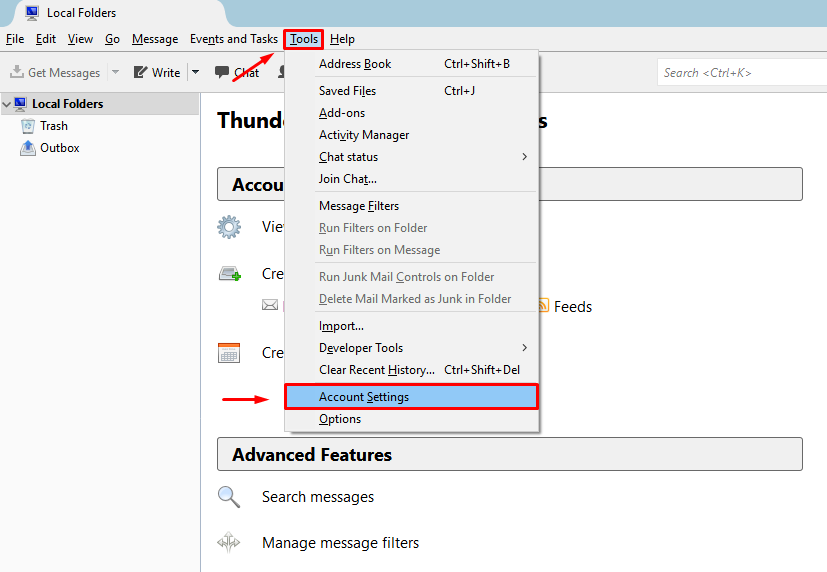
Task: Click the Outbox folder icon
Action: tap(27, 148)
